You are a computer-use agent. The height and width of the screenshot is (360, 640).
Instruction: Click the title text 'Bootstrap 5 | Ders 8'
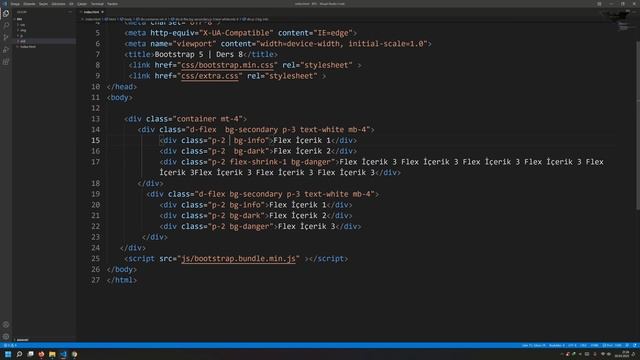198,54
